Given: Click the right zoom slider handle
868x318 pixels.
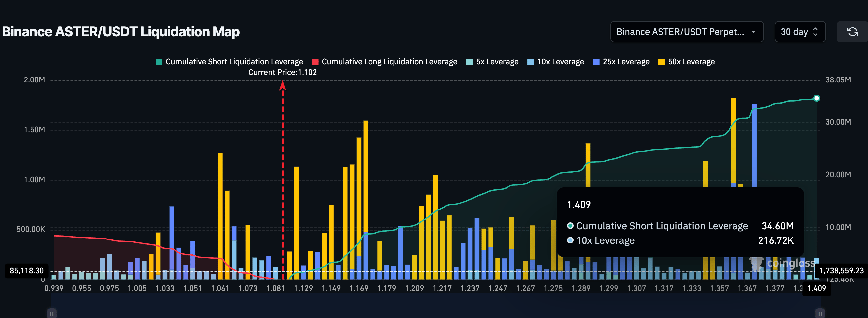Looking at the screenshot, I should pos(820,313).
